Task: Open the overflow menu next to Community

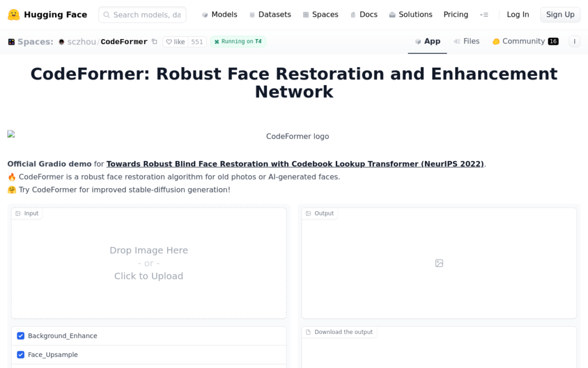Action: 574,41
